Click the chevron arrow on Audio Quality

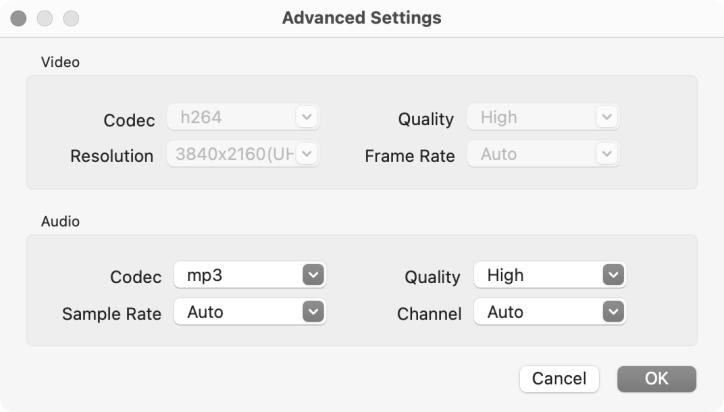tap(613, 275)
